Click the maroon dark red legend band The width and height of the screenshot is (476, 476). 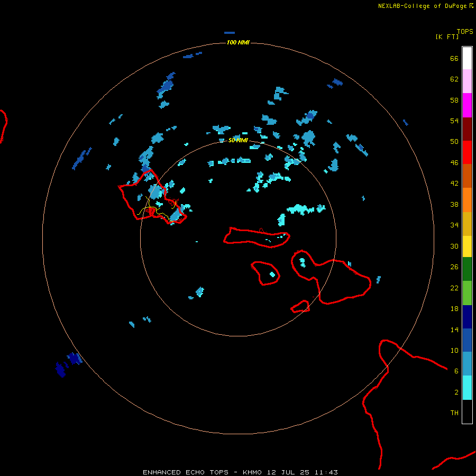467,129
